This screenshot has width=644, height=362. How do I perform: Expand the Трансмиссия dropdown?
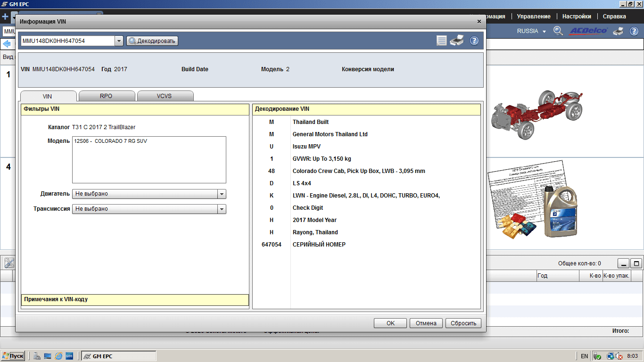(222, 209)
